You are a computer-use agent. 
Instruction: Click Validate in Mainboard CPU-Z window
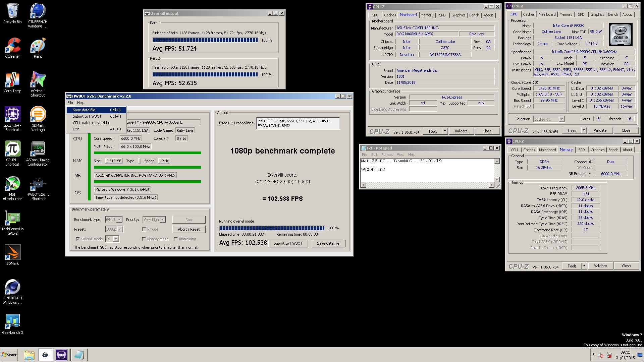click(461, 131)
